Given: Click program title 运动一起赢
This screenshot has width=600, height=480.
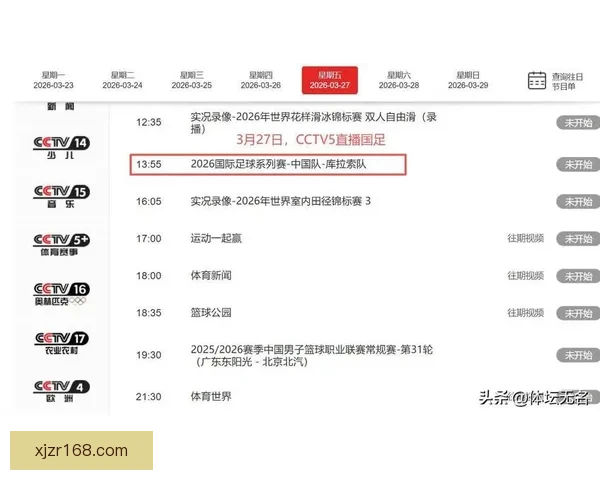Looking at the screenshot, I should [216, 238].
